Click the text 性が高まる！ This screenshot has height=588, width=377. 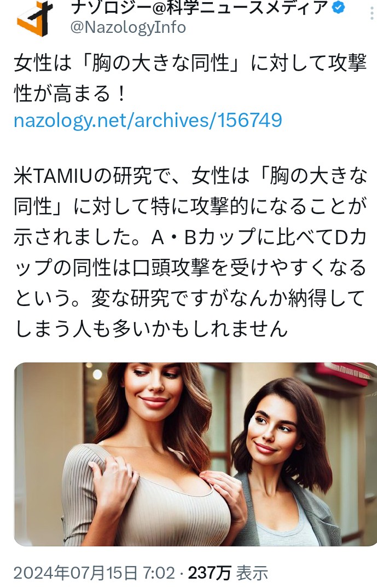(x=71, y=93)
